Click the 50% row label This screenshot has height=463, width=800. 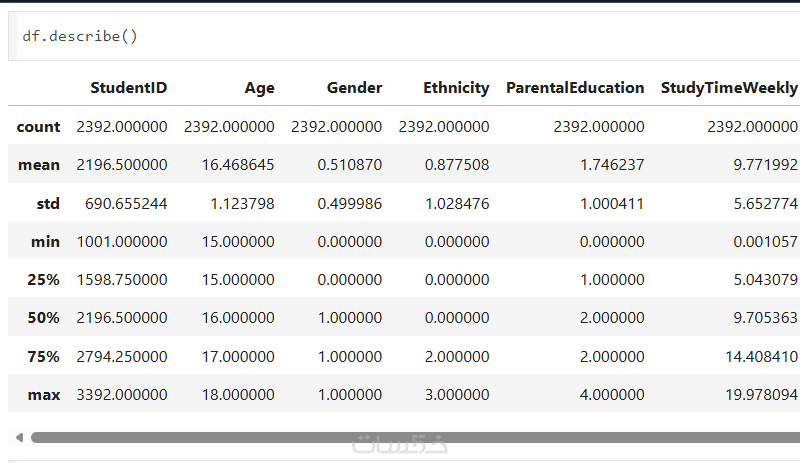click(43, 318)
